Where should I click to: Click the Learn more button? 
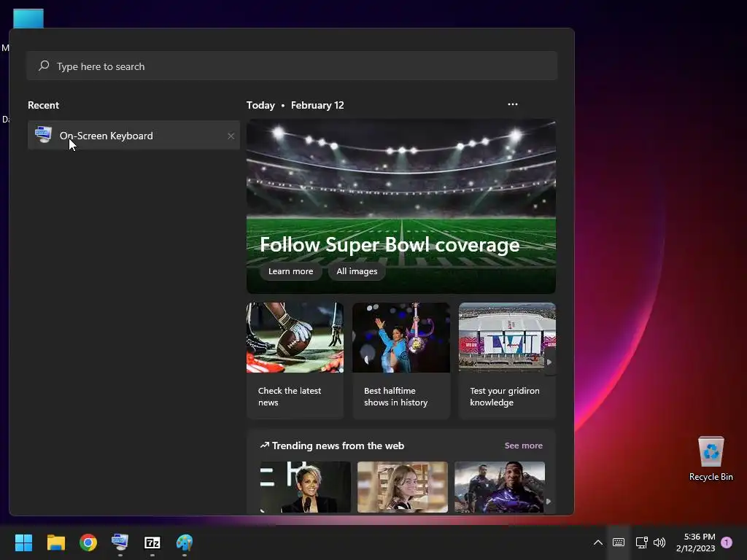[290, 271]
